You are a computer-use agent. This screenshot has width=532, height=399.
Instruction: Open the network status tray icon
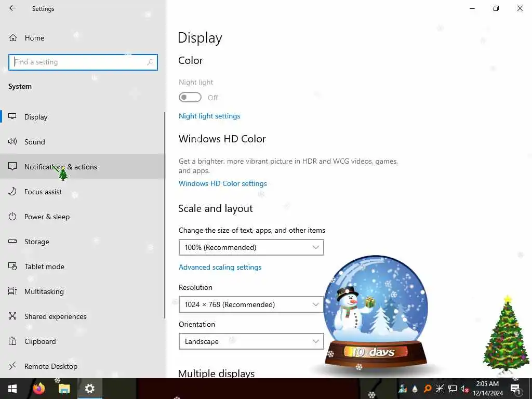[x=453, y=389]
